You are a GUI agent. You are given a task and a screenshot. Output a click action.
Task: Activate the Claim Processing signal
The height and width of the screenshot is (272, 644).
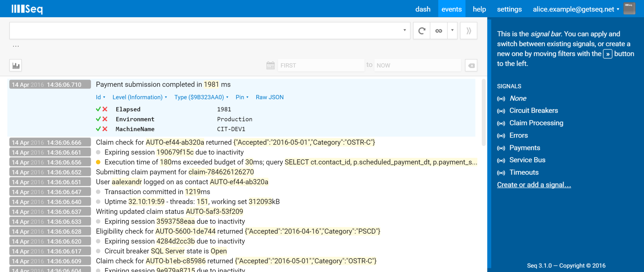click(x=536, y=123)
